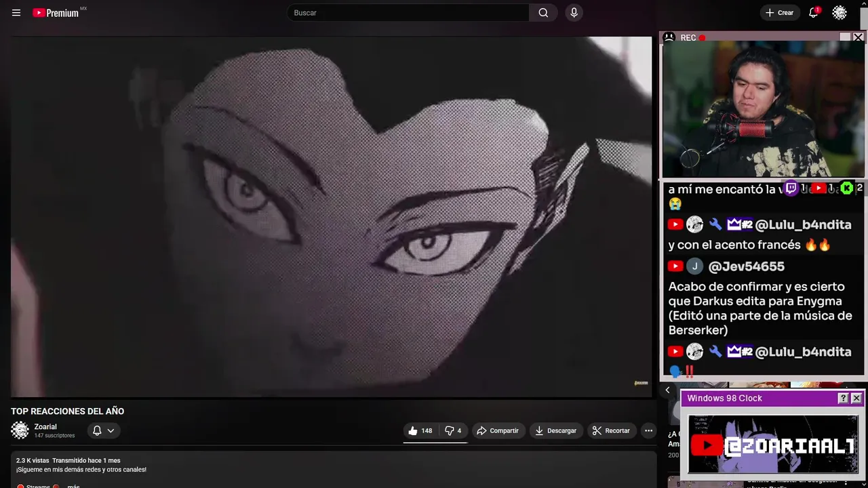Click crown #2 badge above 'y con el acento francés'
The image size is (868, 488).
pyautogui.click(x=740, y=224)
